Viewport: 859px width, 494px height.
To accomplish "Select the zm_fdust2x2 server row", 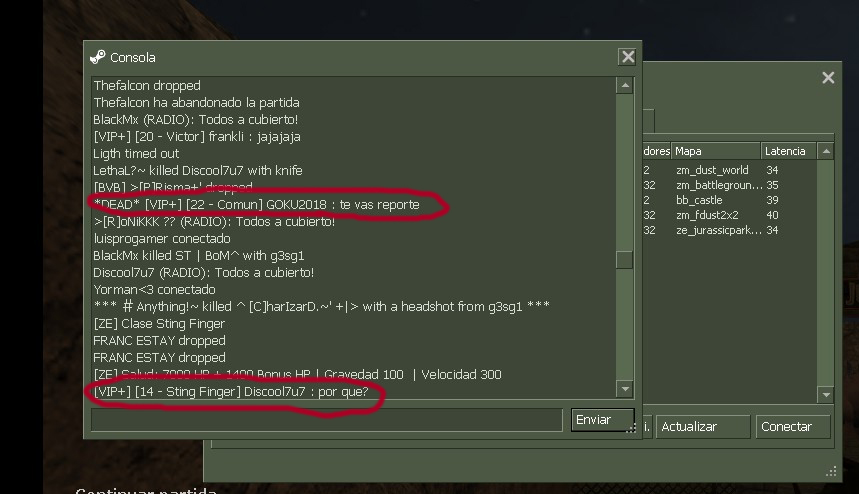I will click(x=730, y=215).
